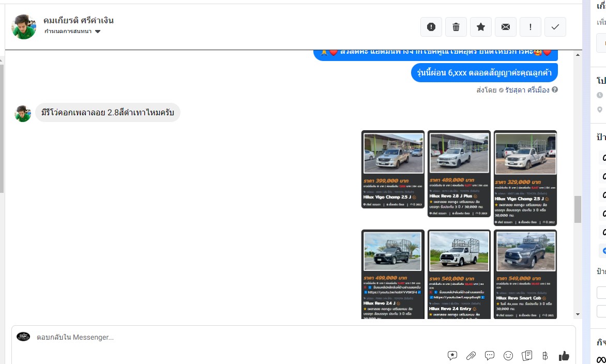The width and height of the screenshot is (606, 364).
Task: Open saved replies speech-bubble star icon
Action: [452, 356]
